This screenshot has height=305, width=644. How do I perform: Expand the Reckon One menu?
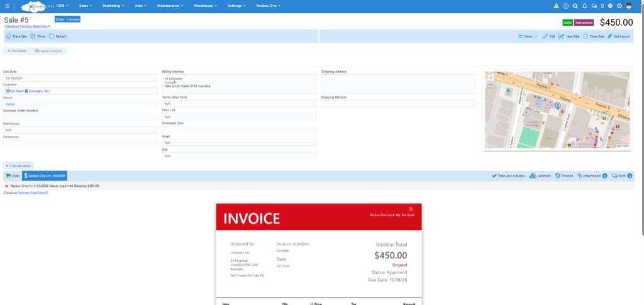click(x=268, y=6)
